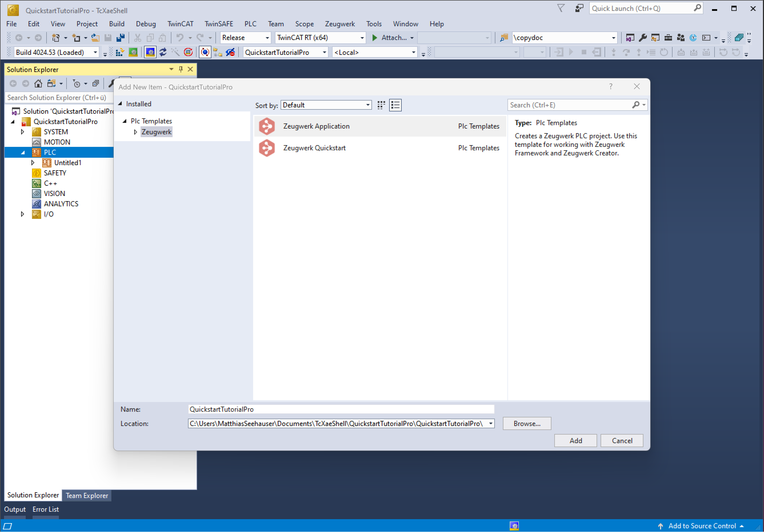The image size is (764, 532).
Task: Click the Browse... button
Action: pos(527,423)
